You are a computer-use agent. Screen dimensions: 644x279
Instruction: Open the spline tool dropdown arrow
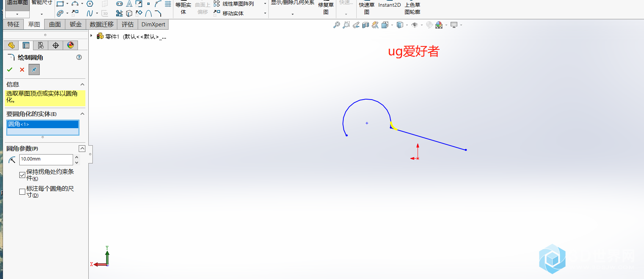(x=97, y=13)
